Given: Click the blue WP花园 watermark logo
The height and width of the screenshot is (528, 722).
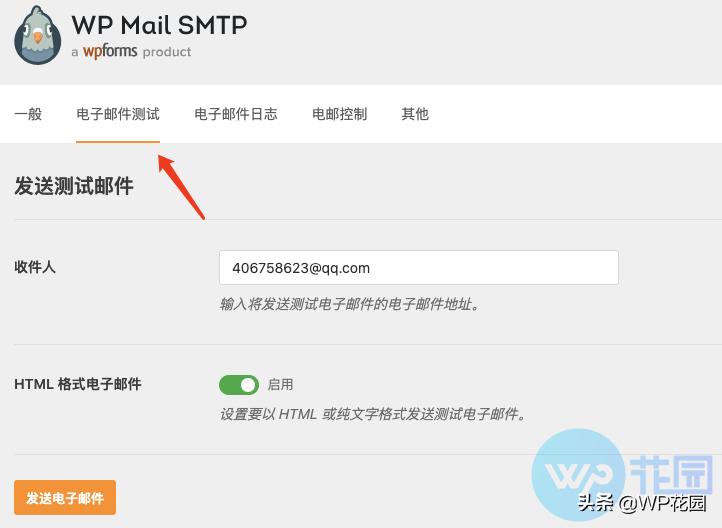Looking at the screenshot, I should point(623,476).
